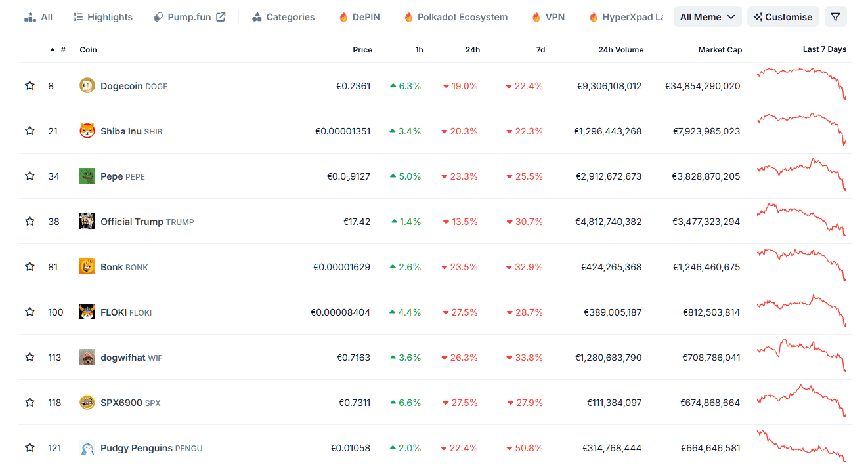This screenshot has width=868, height=471.
Task: Click the Shiba Inu coin logo
Action: pyautogui.click(x=87, y=131)
